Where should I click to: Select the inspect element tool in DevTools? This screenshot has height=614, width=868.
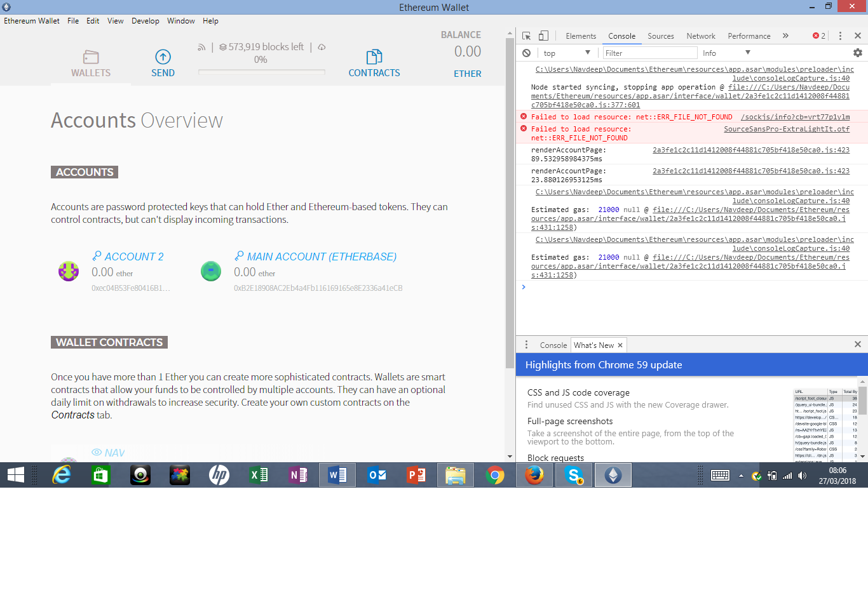526,36
